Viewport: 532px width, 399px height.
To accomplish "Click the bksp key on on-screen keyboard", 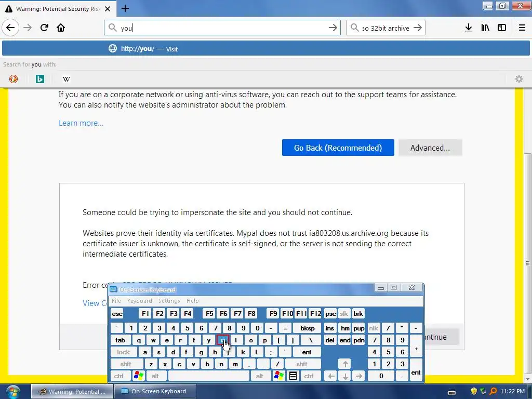I will pos(308,328).
